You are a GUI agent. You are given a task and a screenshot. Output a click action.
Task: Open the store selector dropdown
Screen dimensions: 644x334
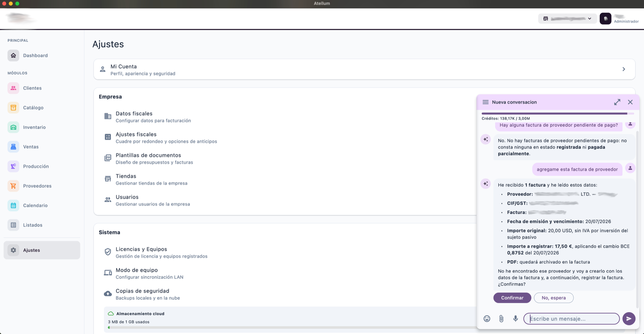pos(567,18)
